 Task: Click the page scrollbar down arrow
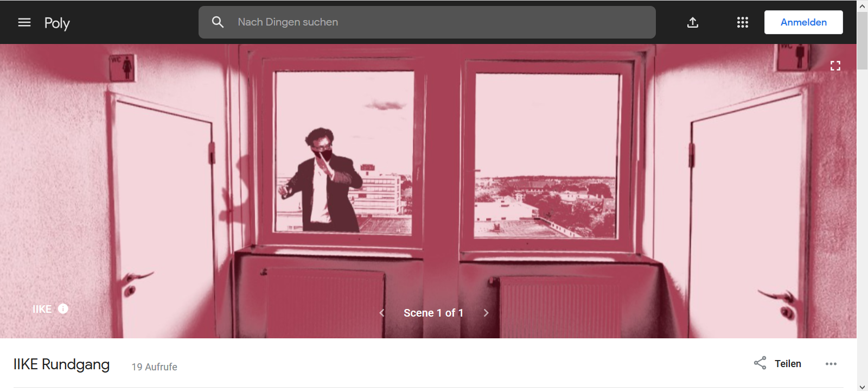[863, 386]
